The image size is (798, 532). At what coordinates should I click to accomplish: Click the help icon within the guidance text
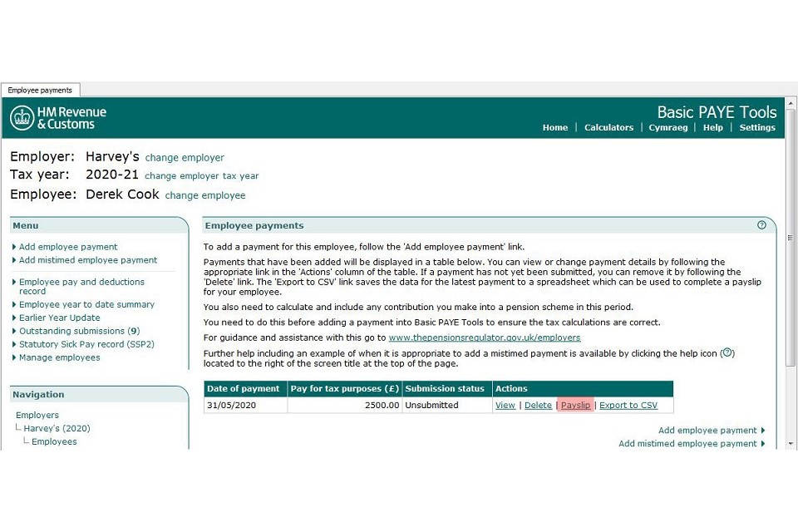[x=727, y=352]
